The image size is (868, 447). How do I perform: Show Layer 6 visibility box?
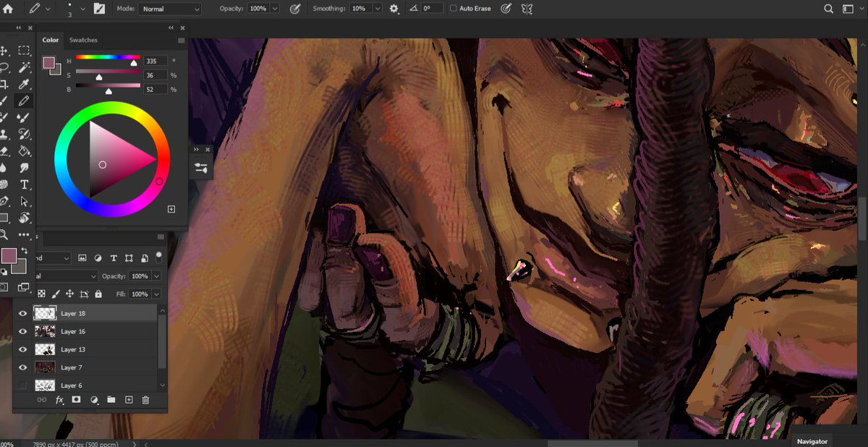click(22, 386)
